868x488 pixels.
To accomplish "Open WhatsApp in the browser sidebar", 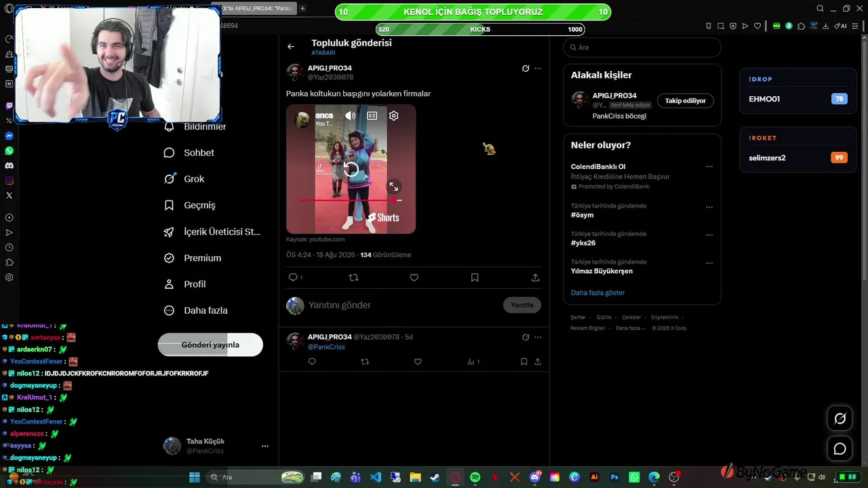I will coord(9,150).
